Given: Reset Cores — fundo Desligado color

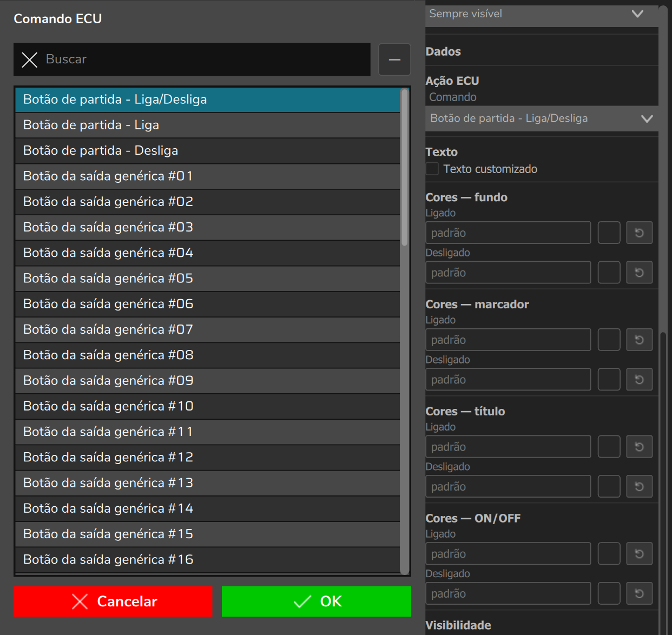Looking at the screenshot, I should tap(639, 273).
